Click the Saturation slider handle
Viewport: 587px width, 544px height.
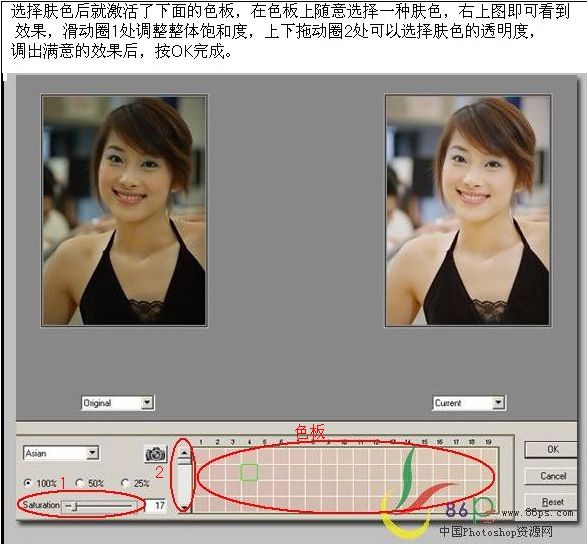point(74,506)
